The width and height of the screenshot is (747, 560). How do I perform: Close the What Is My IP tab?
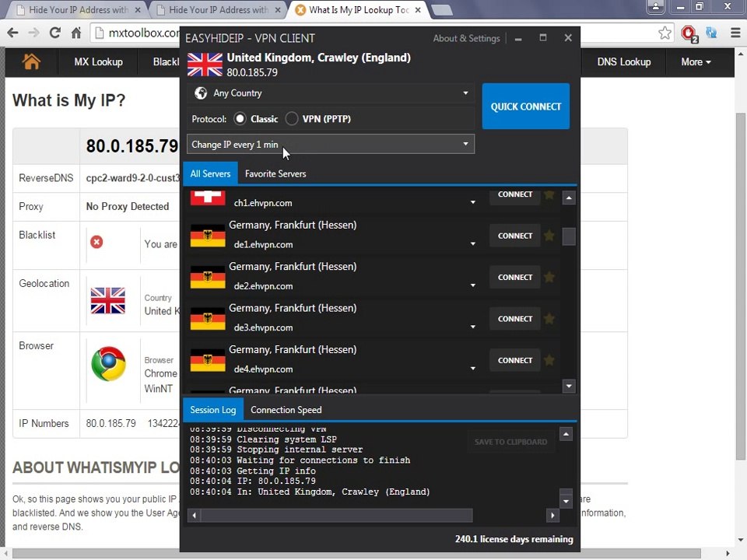pos(418,9)
